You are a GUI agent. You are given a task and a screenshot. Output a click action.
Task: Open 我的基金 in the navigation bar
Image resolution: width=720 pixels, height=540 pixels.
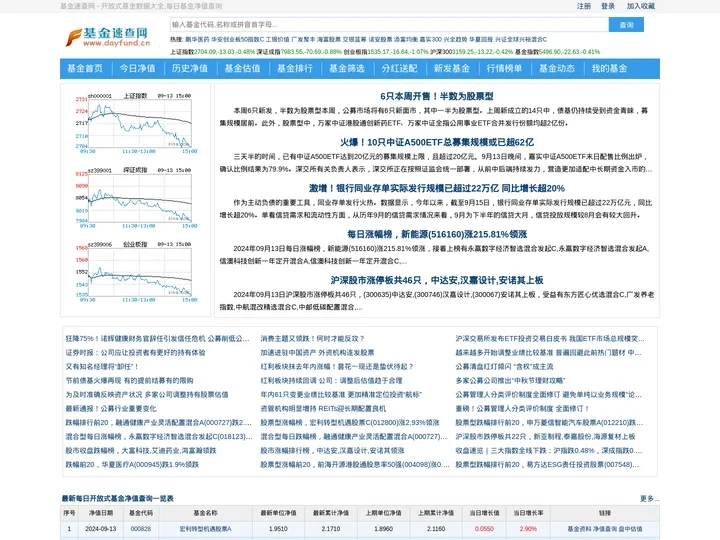(609, 68)
